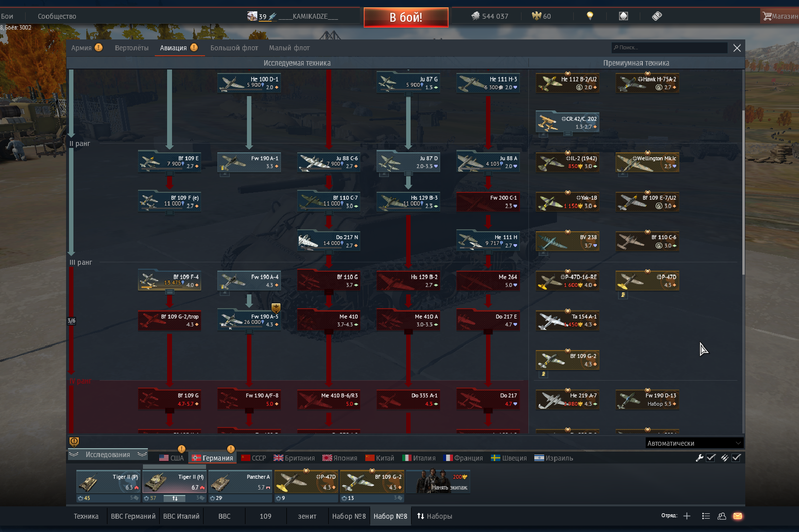Select premium IL-2 (1942) card
The height and width of the screenshot is (532, 799).
coord(567,162)
